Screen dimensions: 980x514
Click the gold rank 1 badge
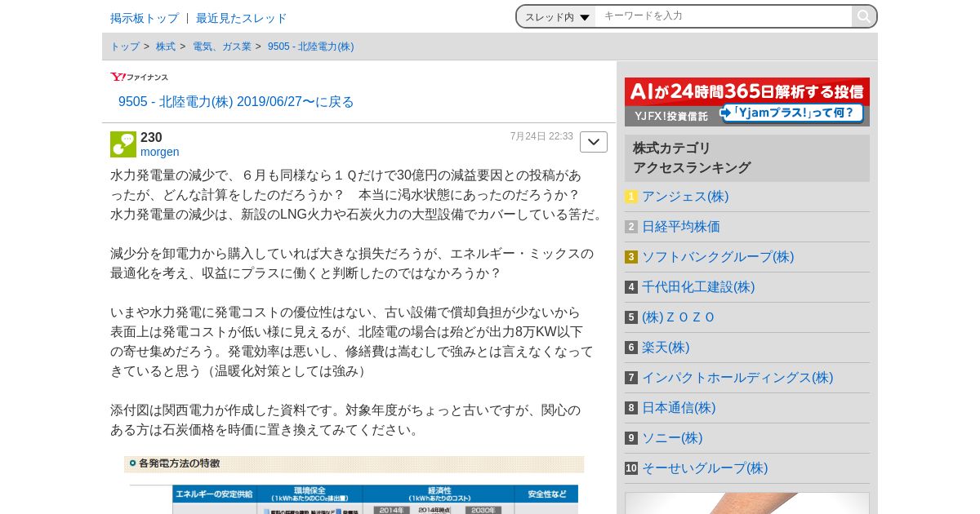pyautogui.click(x=631, y=197)
